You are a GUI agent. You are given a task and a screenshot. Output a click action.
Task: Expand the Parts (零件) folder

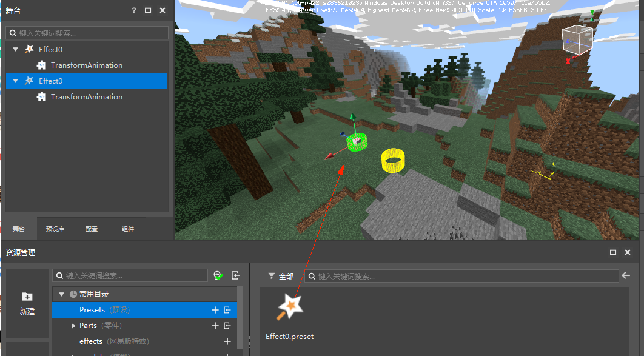[73, 326]
